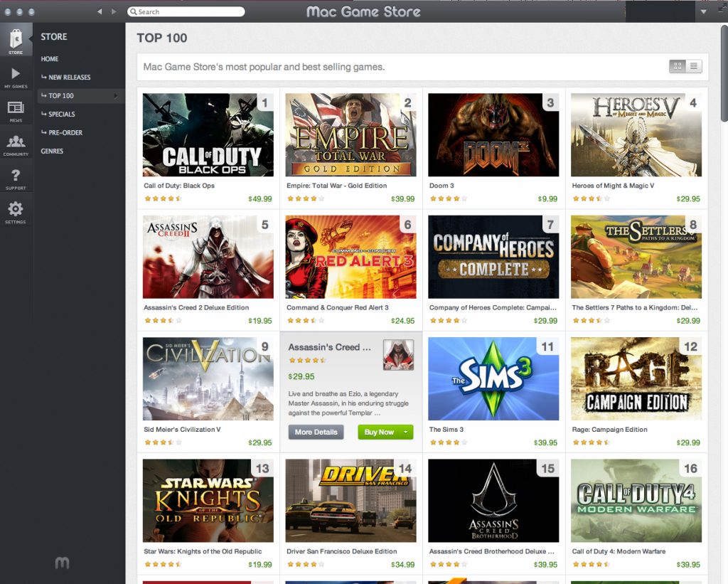Open the Store section icon in sidebar

[16, 40]
